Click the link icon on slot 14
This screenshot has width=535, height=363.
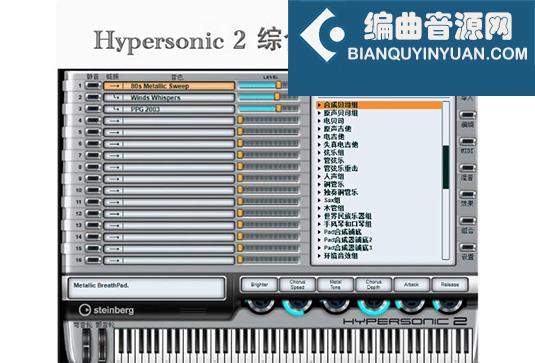[x=115, y=237]
